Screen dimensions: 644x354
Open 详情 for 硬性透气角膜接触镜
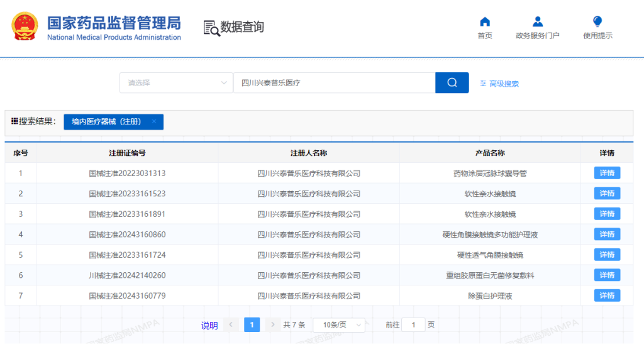click(x=607, y=255)
